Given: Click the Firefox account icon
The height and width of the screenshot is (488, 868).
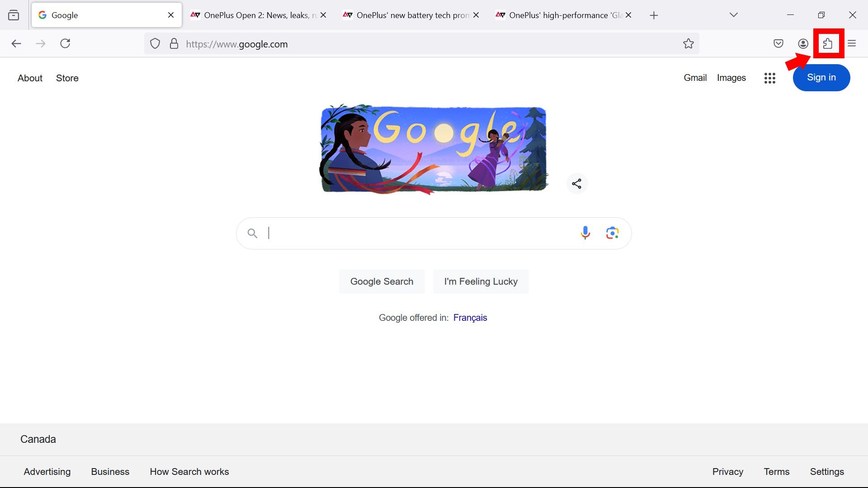Looking at the screenshot, I should click(803, 43).
